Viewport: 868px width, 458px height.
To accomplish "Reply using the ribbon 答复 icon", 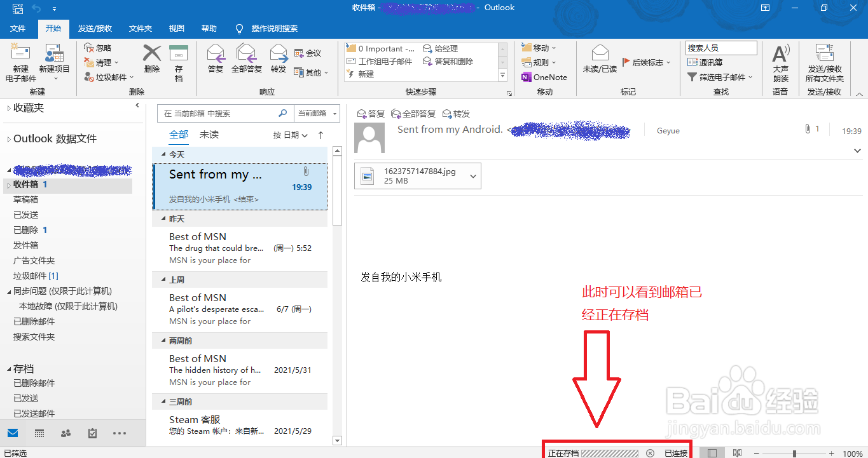I will [216, 59].
